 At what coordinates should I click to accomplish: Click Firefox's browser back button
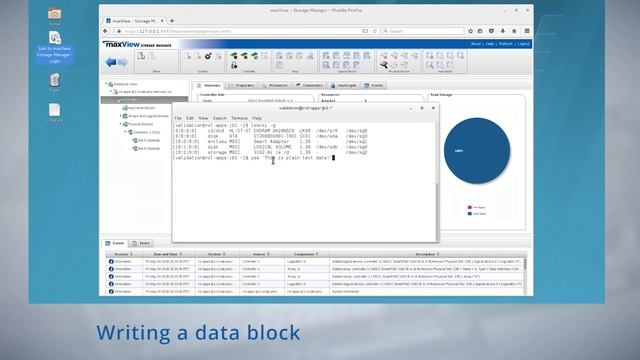point(105,31)
